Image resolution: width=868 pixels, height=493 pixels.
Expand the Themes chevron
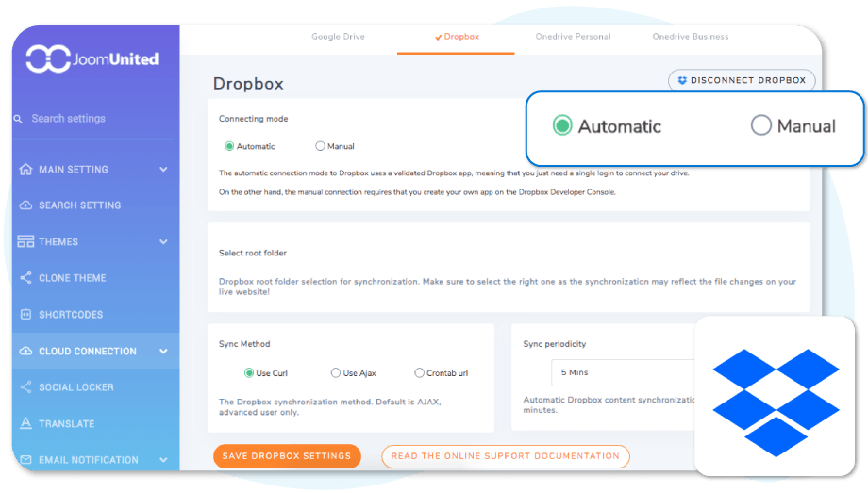coord(163,242)
